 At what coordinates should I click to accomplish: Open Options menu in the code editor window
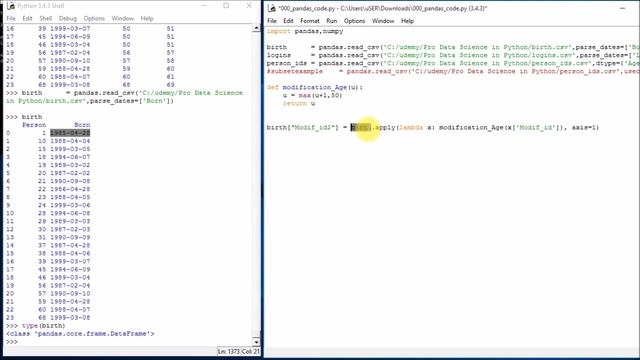[x=354, y=21]
